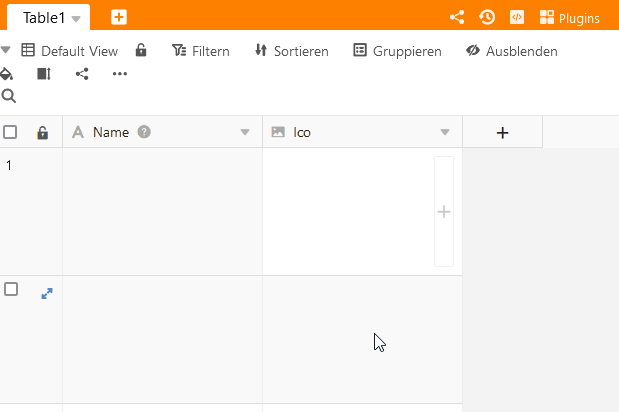Open the three dots more options

point(120,74)
